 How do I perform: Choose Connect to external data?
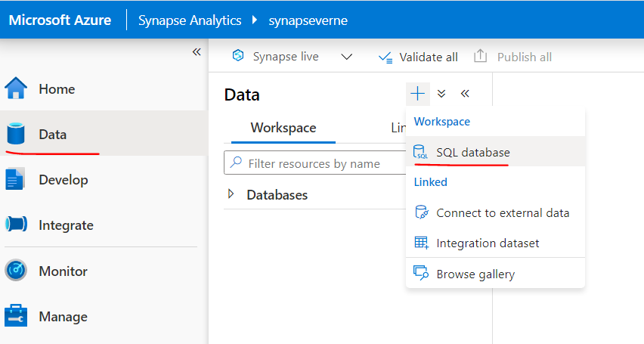495,212
